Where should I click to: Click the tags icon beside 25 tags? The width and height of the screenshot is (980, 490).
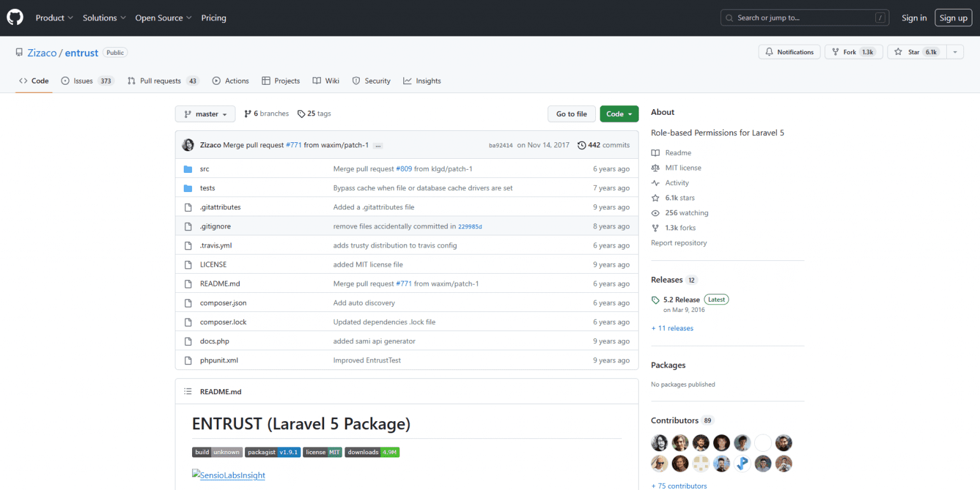pos(301,113)
